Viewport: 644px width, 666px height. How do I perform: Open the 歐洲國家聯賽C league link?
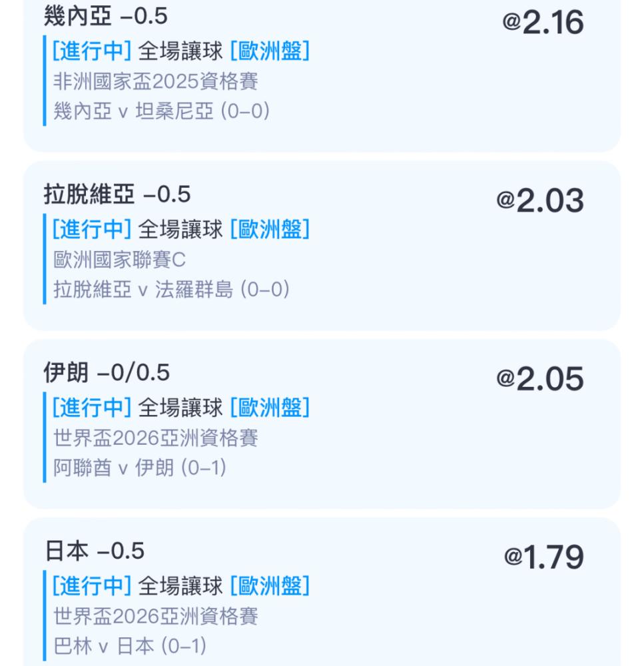119,260
